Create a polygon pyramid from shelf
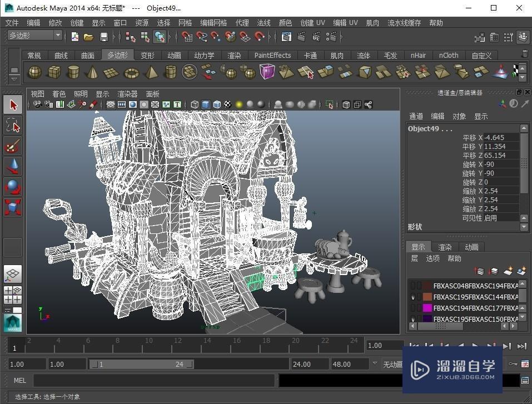This screenshot has height=404, width=532. [x=151, y=72]
